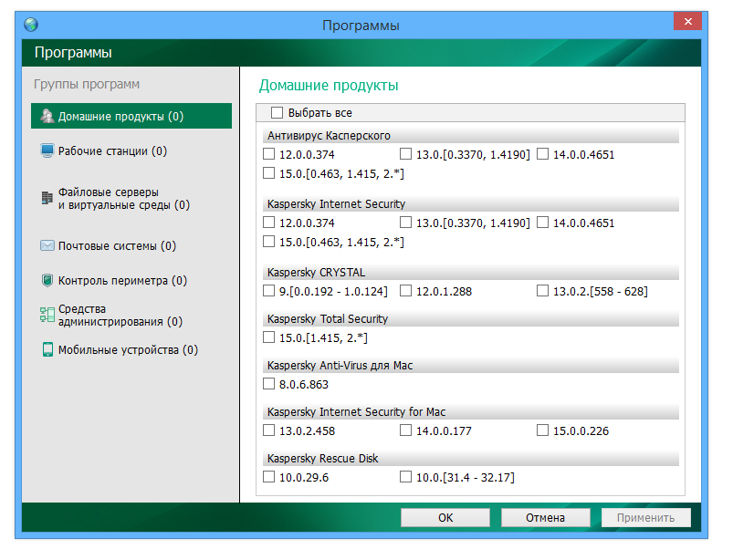Tick the Выбрать все checkbox
The height and width of the screenshot is (560, 733).
click(x=277, y=112)
